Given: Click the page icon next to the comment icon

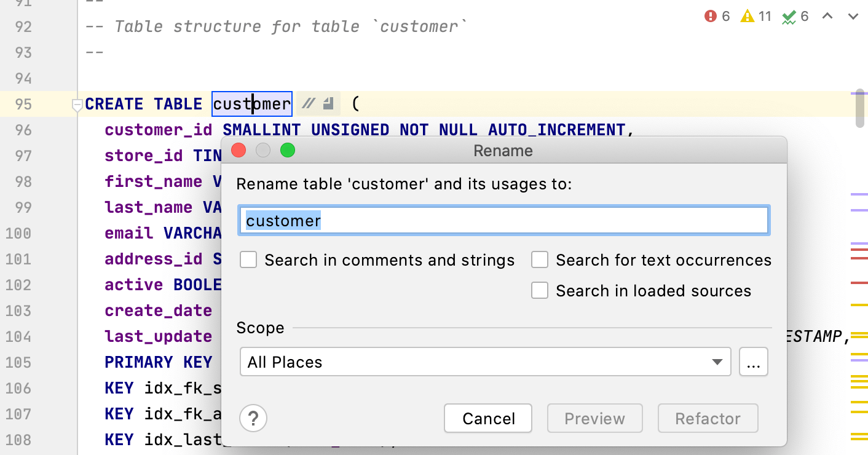Looking at the screenshot, I should [328, 103].
